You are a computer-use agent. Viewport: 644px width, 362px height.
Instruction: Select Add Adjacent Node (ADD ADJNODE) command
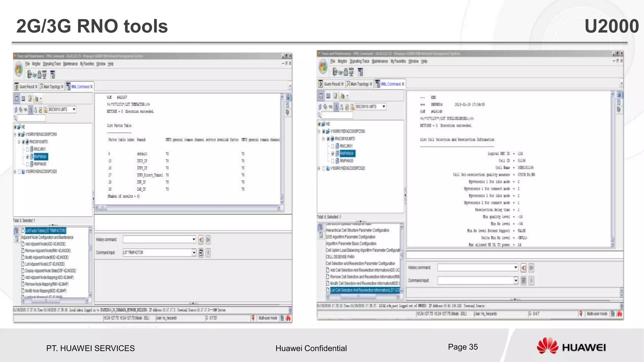(45, 244)
